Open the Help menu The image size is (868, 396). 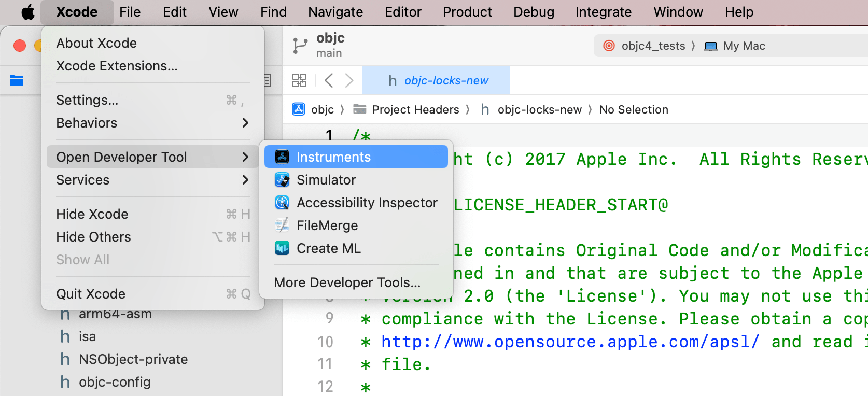[x=739, y=12]
